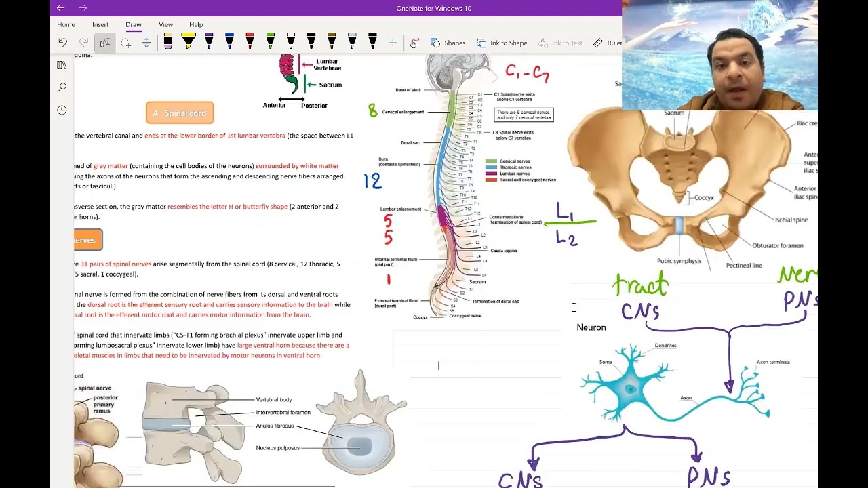Toggle draw with touch mode

coord(414,43)
